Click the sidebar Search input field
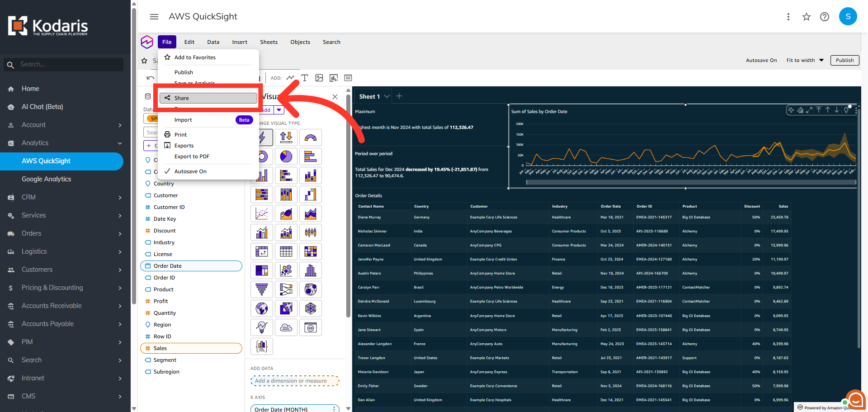This screenshot has width=868, height=412. pos(63,64)
